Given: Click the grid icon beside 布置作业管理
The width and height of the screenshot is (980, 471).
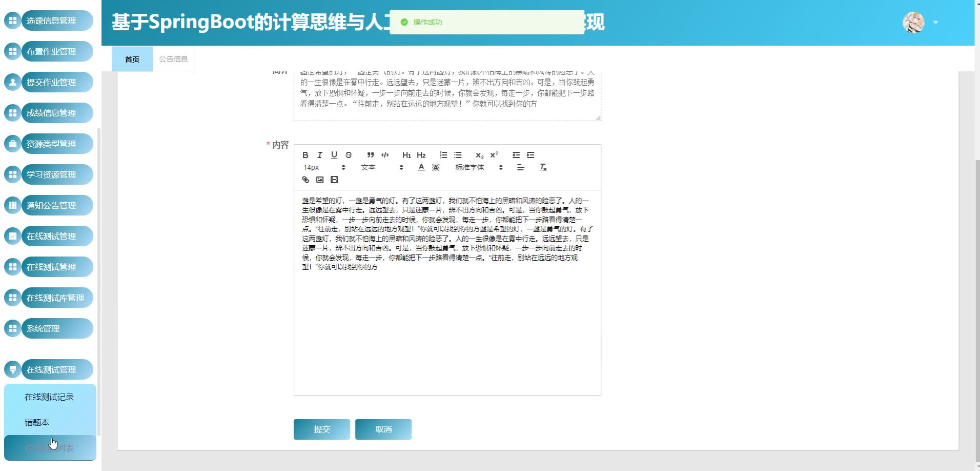Looking at the screenshot, I should (x=13, y=51).
